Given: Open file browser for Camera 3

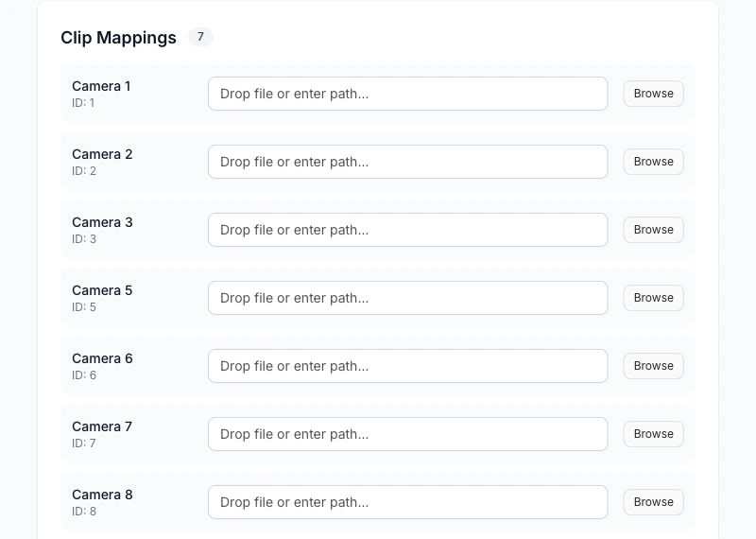Looking at the screenshot, I should point(653,230).
